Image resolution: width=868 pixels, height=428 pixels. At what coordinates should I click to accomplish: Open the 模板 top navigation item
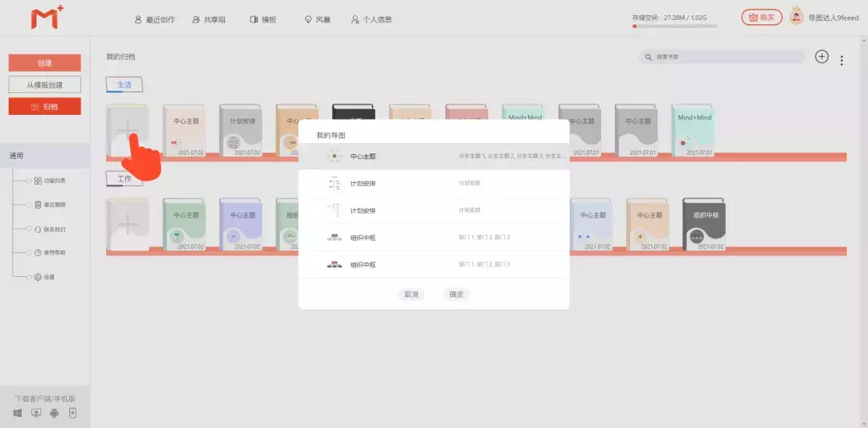pos(263,19)
